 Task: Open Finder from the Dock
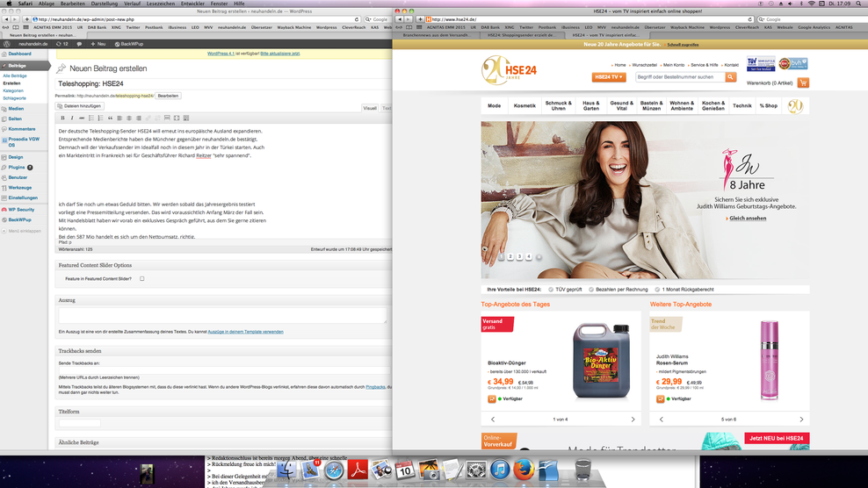[286, 470]
